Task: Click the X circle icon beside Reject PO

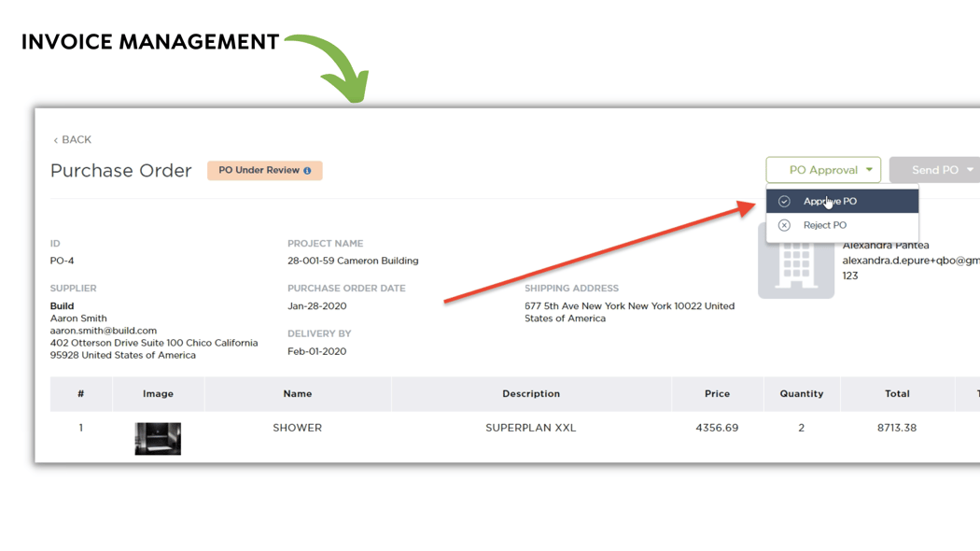Action: click(x=784, y=225)
